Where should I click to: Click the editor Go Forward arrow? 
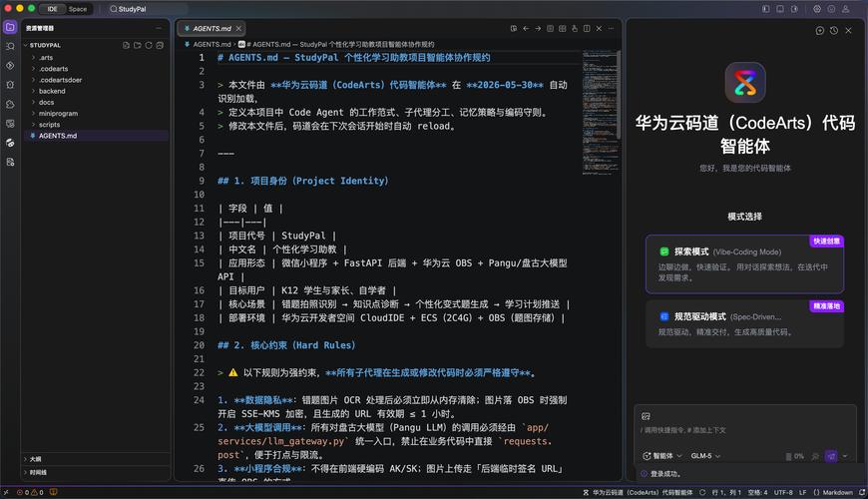pyautogui.click(x=538, y=28)
